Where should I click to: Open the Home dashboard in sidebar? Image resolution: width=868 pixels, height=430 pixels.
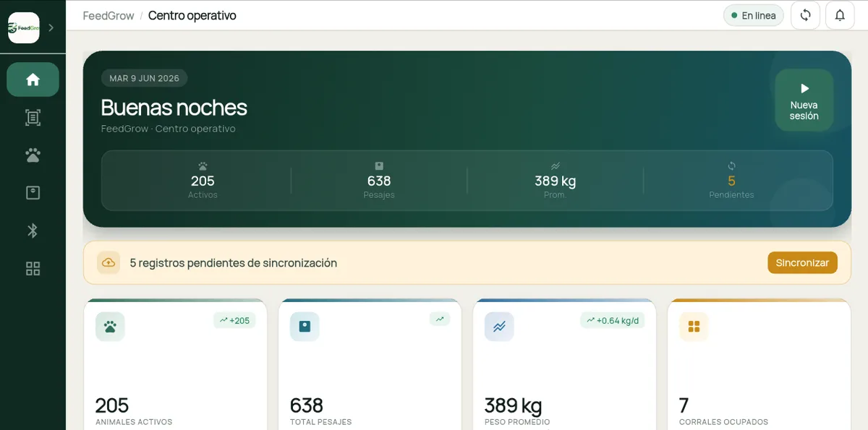coord(33,79)
